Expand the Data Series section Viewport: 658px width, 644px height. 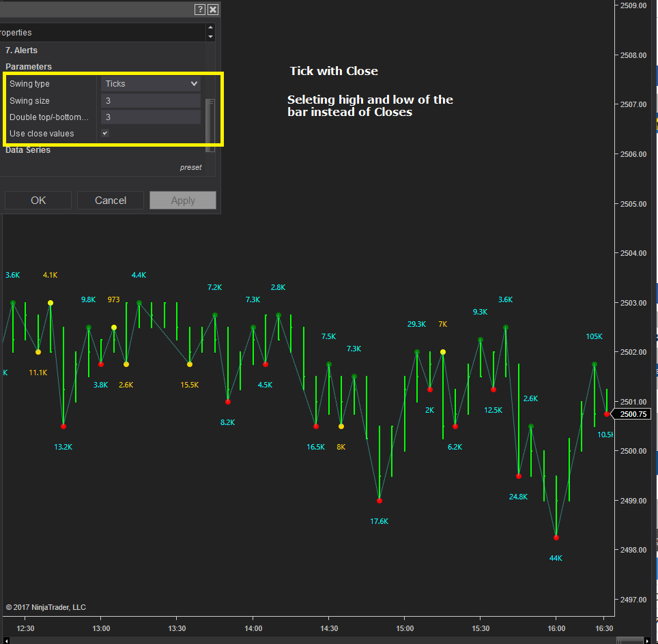click(x=28, y=150)
